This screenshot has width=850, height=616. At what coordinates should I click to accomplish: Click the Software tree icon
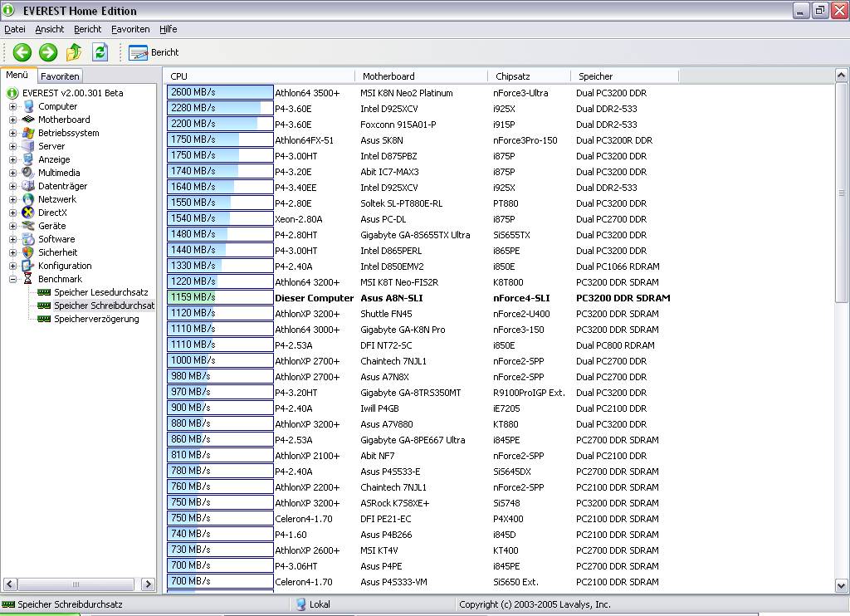click(28, 239)
